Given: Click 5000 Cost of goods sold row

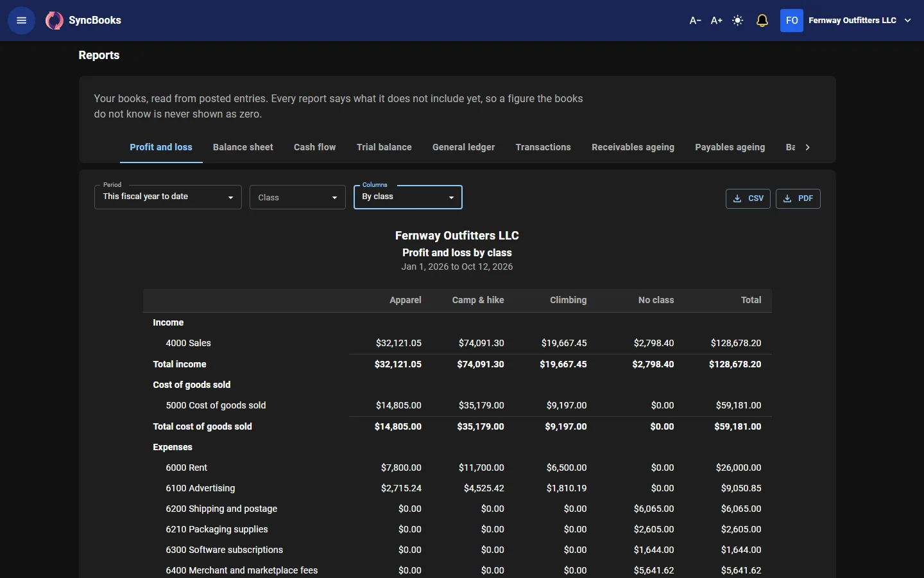Looking at the screenshot, I should point(458,405).
